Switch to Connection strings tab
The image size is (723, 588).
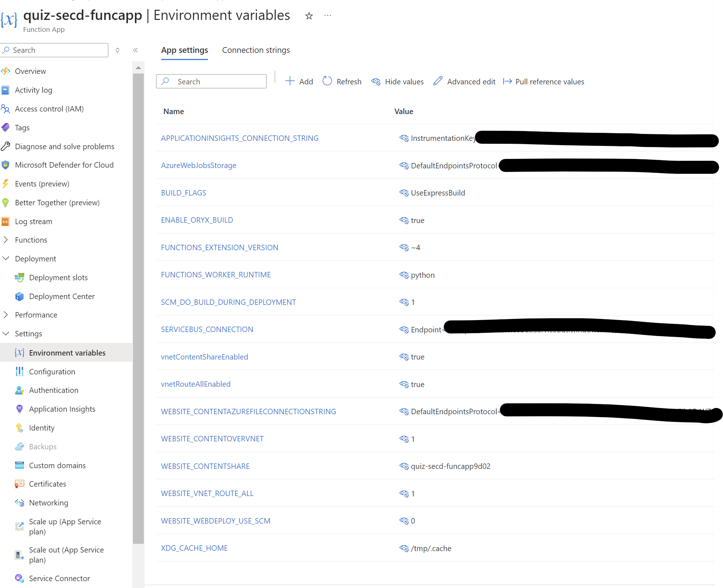point(256,50)
